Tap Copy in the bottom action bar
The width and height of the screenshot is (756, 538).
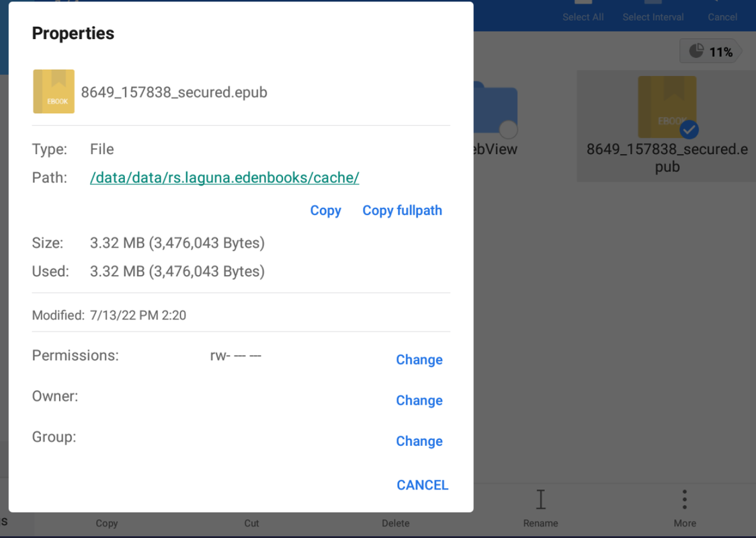click(x=107, y=523)
